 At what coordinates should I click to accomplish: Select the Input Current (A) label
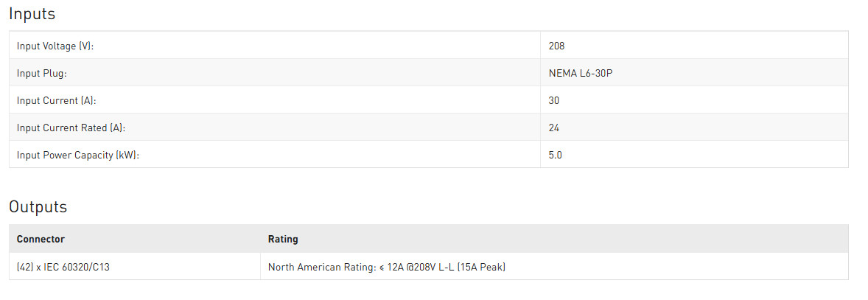(56, 100)
